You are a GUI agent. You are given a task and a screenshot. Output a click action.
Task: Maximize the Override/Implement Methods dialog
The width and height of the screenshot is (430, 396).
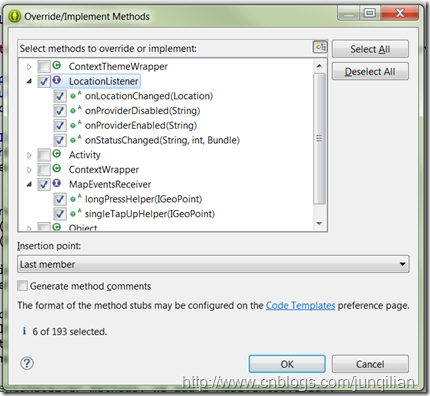(x=369, y=13)
